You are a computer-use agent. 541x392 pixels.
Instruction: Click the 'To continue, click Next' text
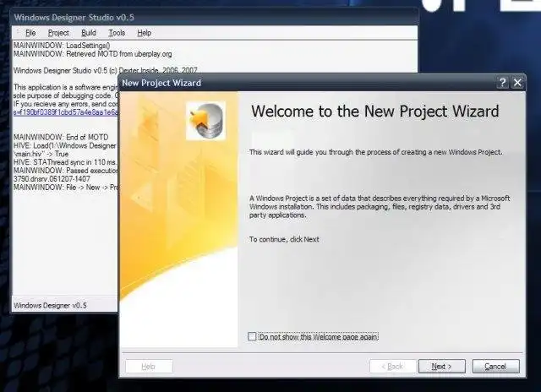(284, 239)
